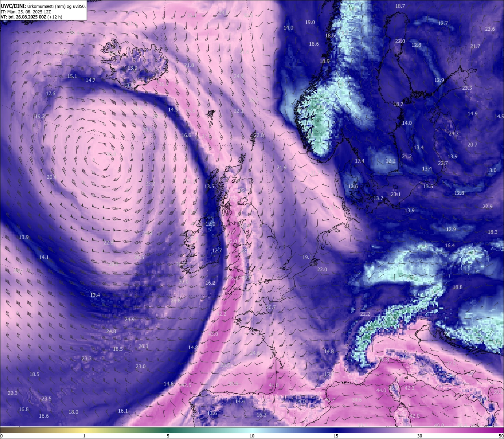Click the map value "22.9"
The width and height of the screenshot is (504, 439).
pos(487,207)
